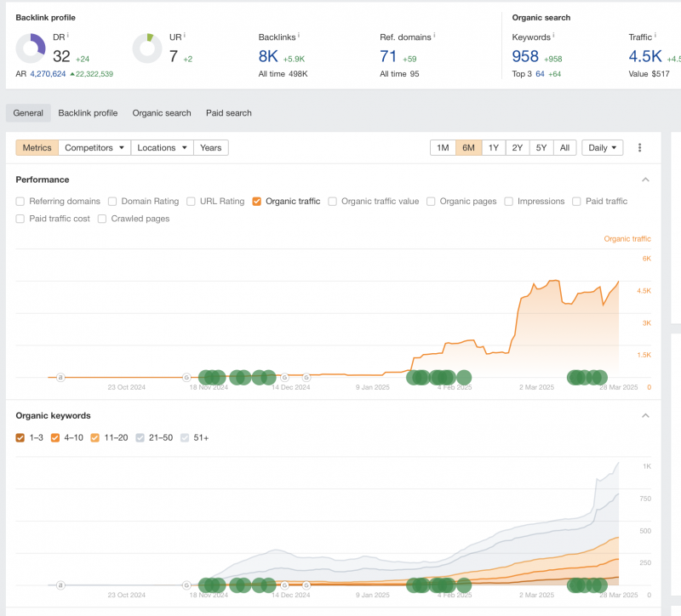Open the Competitors dropdown
This screenshot has width=681, height=616.
(x=94, y=148)
